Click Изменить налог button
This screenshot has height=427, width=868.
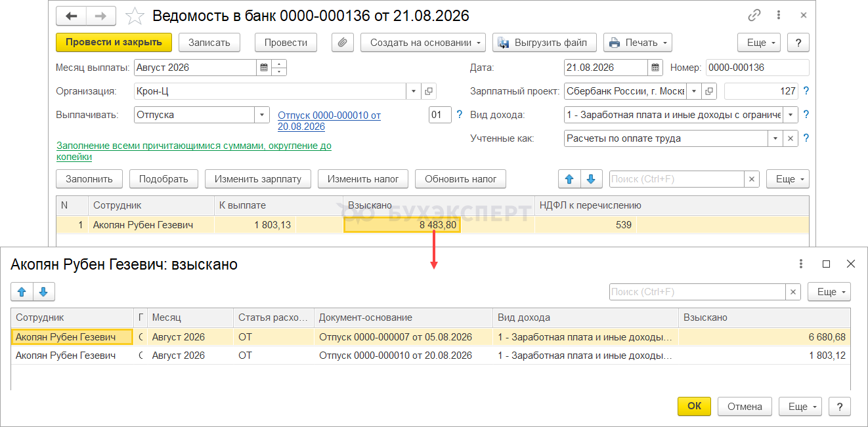click(x=363, y=179)
